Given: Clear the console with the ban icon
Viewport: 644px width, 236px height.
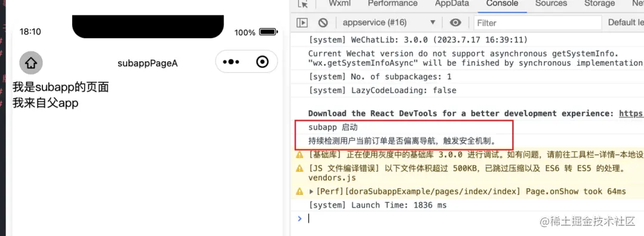Looking at the screenshot, I should tap(323, 23).
